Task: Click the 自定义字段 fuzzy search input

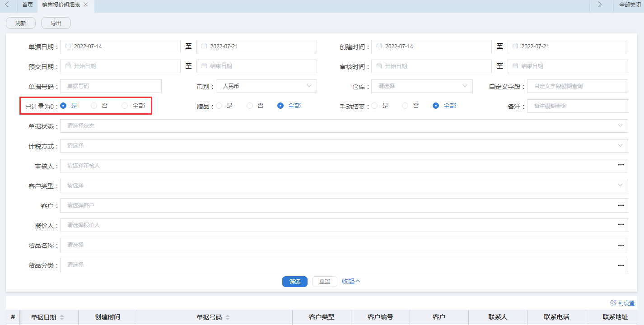Action: coord(578,86)
